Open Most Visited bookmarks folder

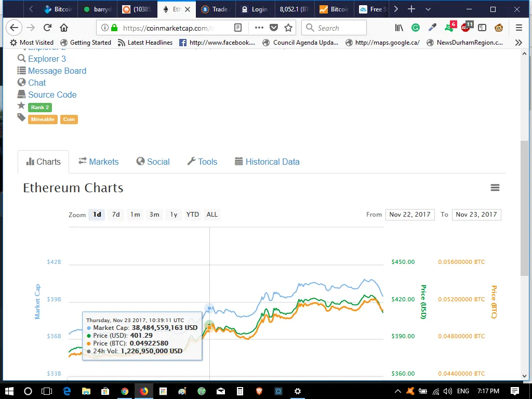point(32,43)
